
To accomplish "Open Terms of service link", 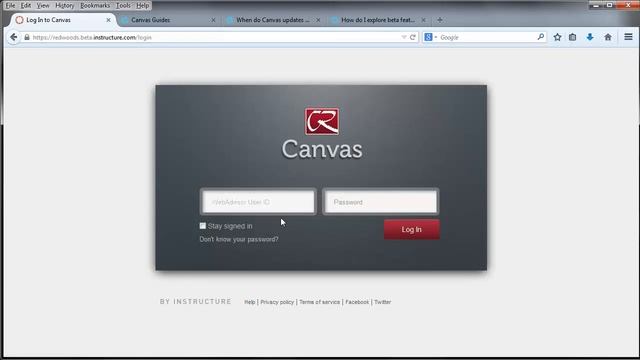I will pos(319,302).
